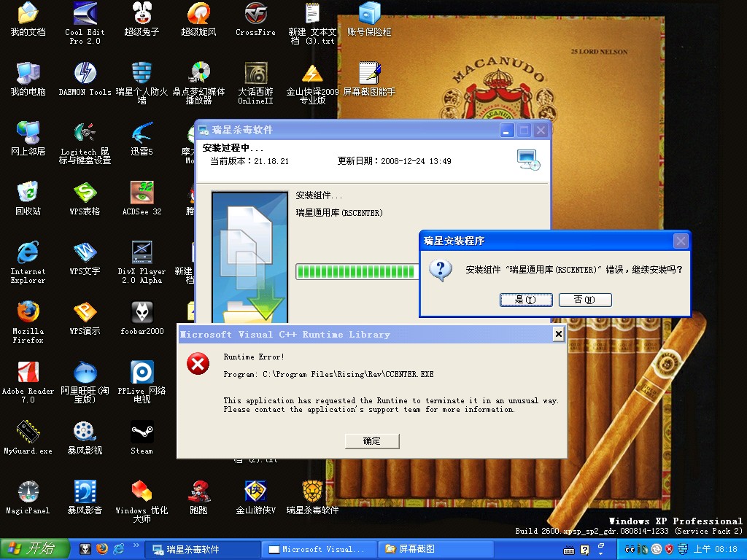This screenshot has height=560, width=747.
Task: Launch 迅雷5 desktop shortcut
Action: pyautogui.click(x=142, y=139)
